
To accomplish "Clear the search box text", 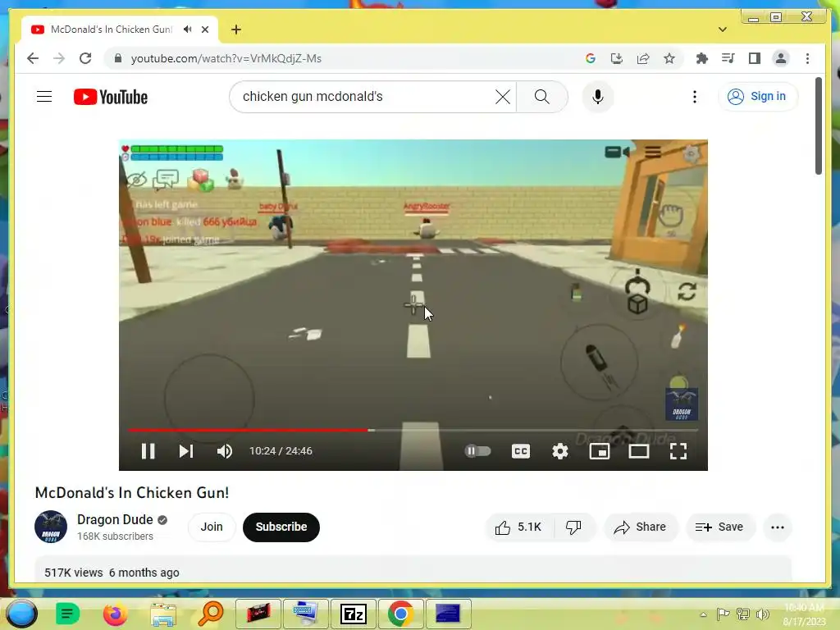I will 503,97.
